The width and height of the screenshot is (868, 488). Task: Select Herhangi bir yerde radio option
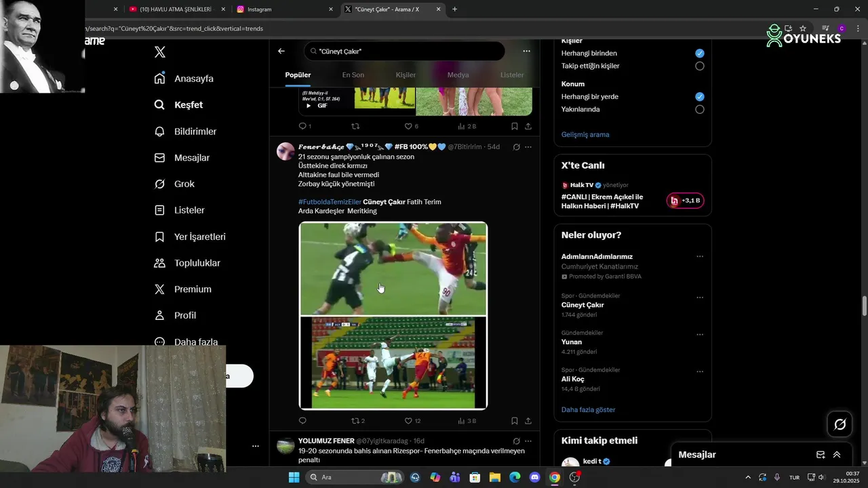(700, 97)
